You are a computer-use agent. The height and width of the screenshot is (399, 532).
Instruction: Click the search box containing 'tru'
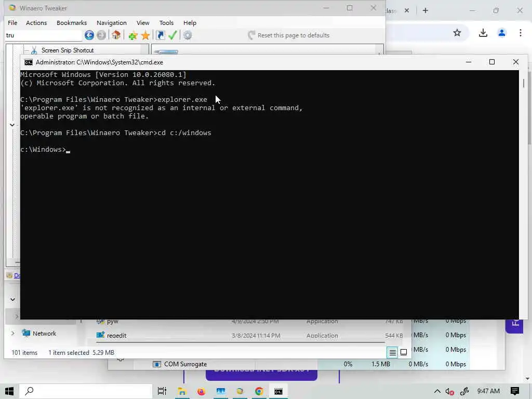coord(44,35)
